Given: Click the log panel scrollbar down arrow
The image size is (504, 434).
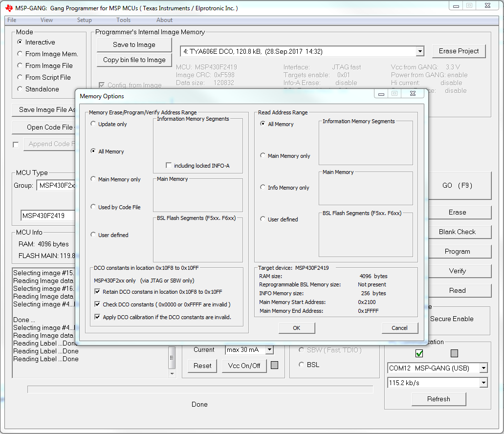Looking at the screenshot, I should [x=172, y=373].
